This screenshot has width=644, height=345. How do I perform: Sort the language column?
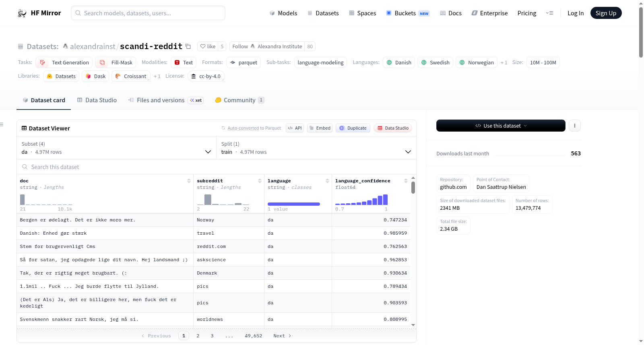(327, 181)
